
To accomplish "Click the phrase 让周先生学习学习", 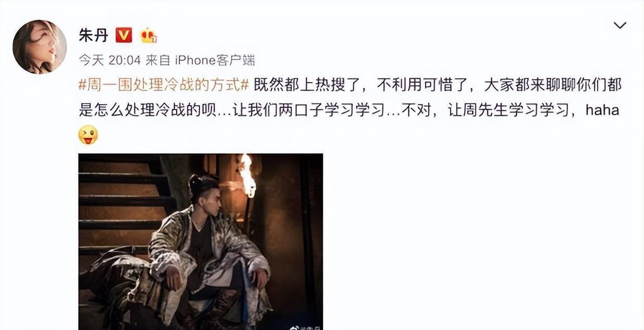I will tap(507, 110).
